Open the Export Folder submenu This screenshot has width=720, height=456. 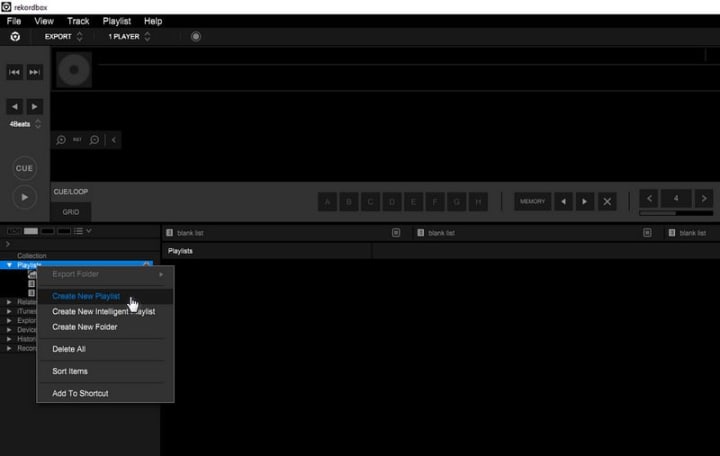coord(105,274)
